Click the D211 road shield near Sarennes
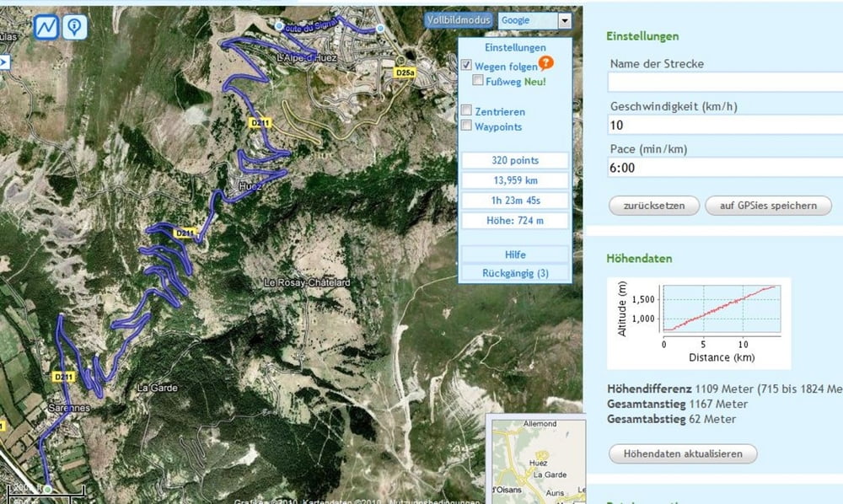 coord(63,377)
